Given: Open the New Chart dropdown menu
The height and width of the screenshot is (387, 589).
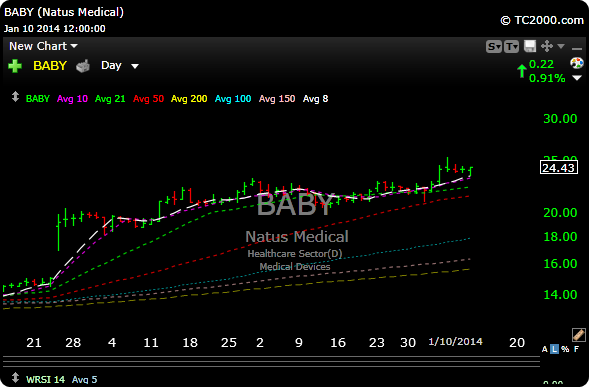Looking at the screenshot, I should [43, 46].
